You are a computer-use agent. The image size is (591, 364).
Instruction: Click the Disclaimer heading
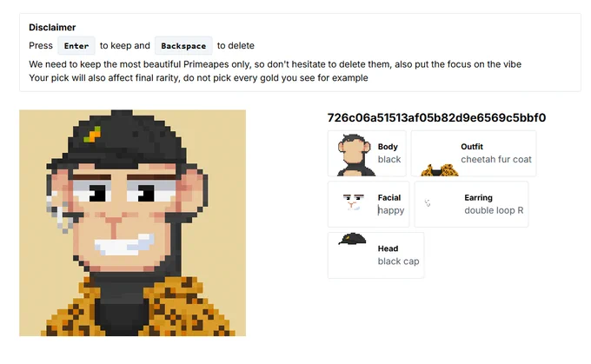(52, 27)
